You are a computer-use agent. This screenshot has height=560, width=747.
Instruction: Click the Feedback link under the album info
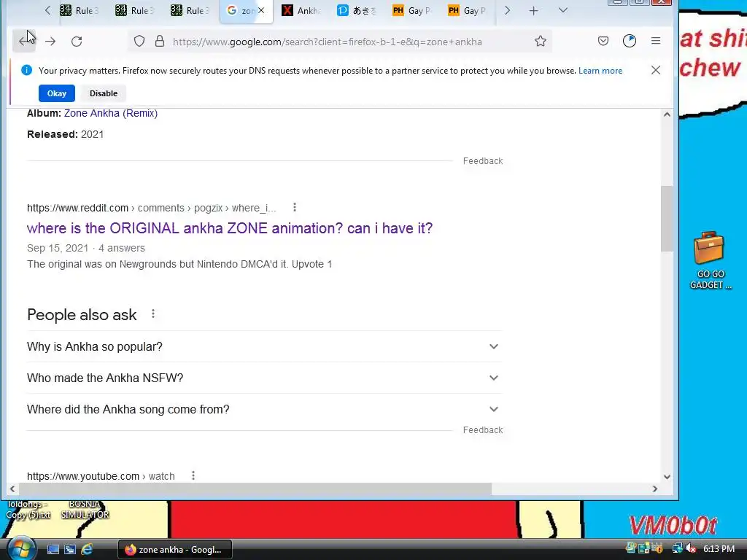click(483, 161)
